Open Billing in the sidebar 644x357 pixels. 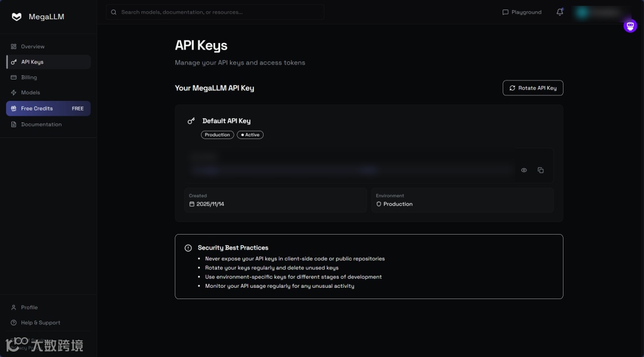48,78
